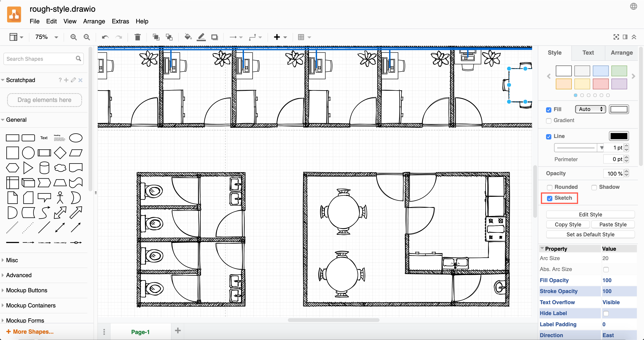Switch to the Arrange tab

622,53
